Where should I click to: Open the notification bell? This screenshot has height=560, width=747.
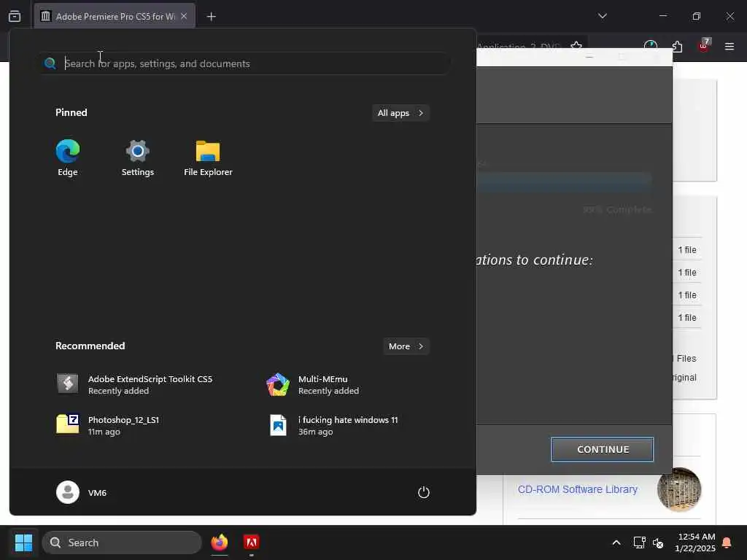(727, 542)
